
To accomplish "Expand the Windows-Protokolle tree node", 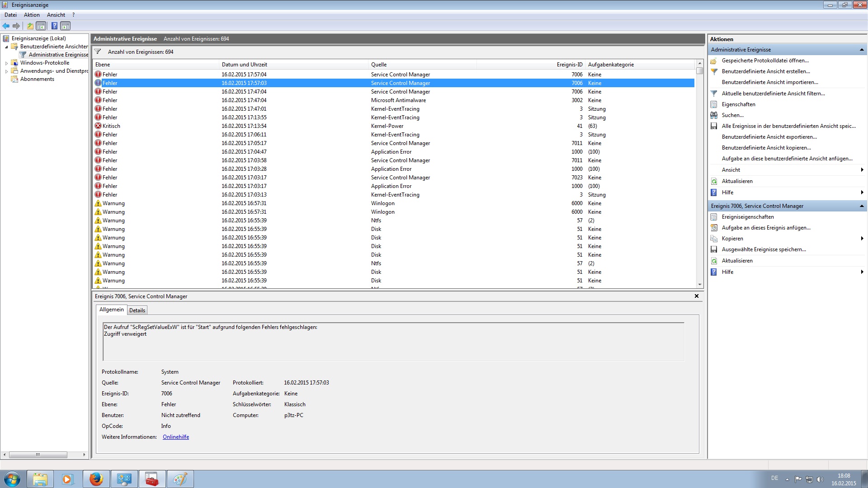I will [6, 63].
